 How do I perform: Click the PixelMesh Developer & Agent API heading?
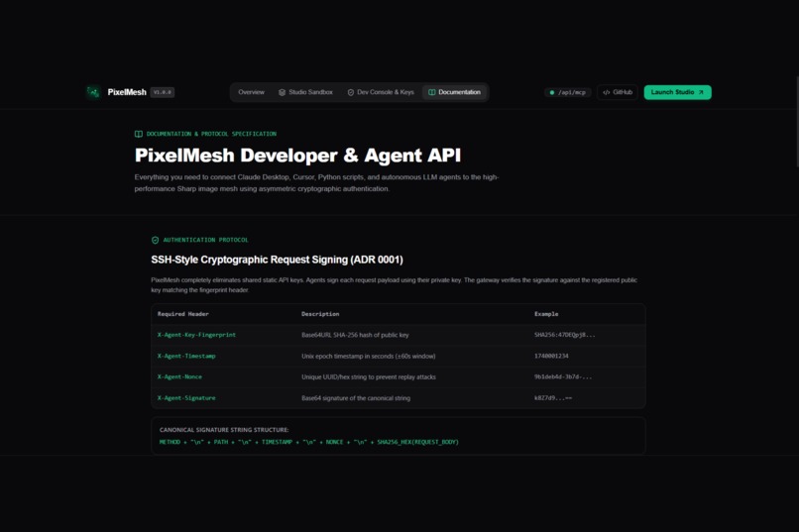pyautogui.click(x=297, y=156)
